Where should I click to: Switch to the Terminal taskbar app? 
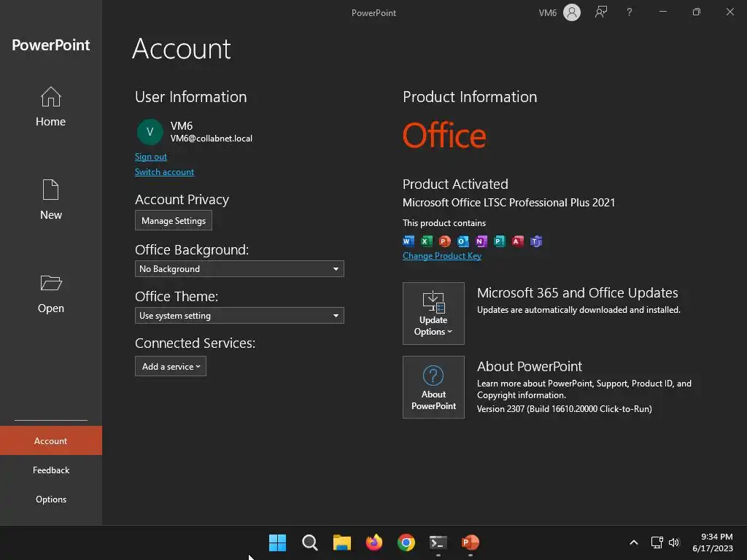[438, 542]
